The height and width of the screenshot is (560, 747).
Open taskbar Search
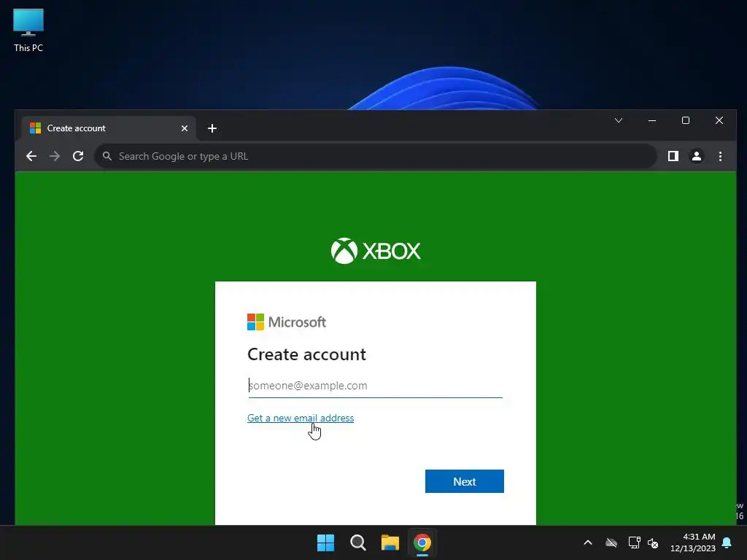click(x=357, y=542)
